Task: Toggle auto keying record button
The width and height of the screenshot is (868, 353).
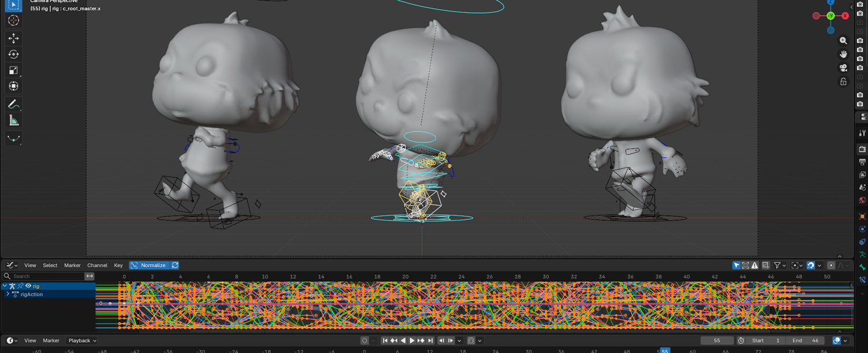Action: tap(365, 341)
